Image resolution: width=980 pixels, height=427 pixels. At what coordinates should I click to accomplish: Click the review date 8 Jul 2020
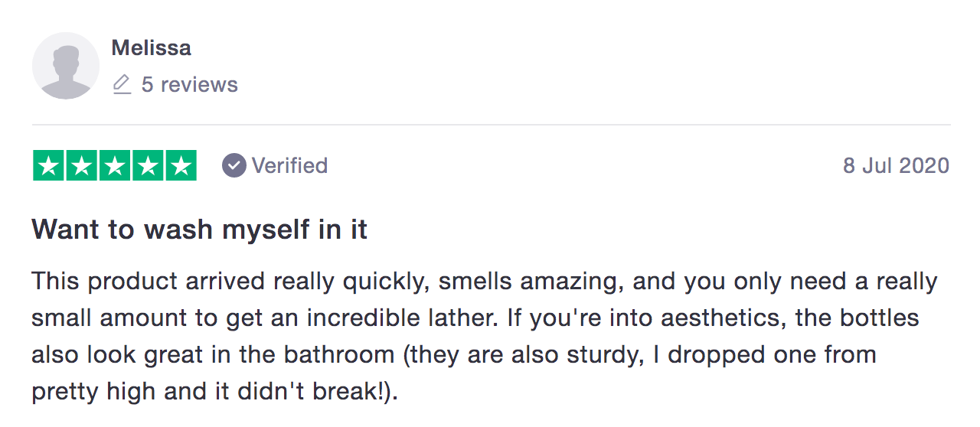pos(896,165)
